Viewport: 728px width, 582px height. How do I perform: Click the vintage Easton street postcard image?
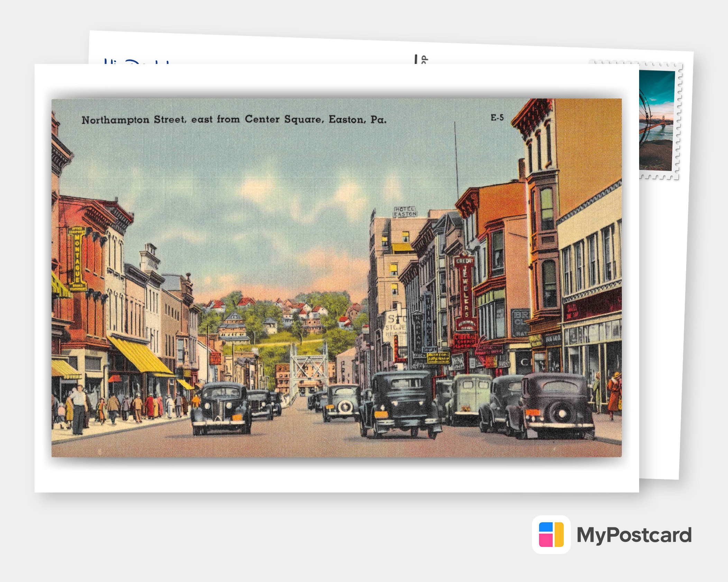337,278
